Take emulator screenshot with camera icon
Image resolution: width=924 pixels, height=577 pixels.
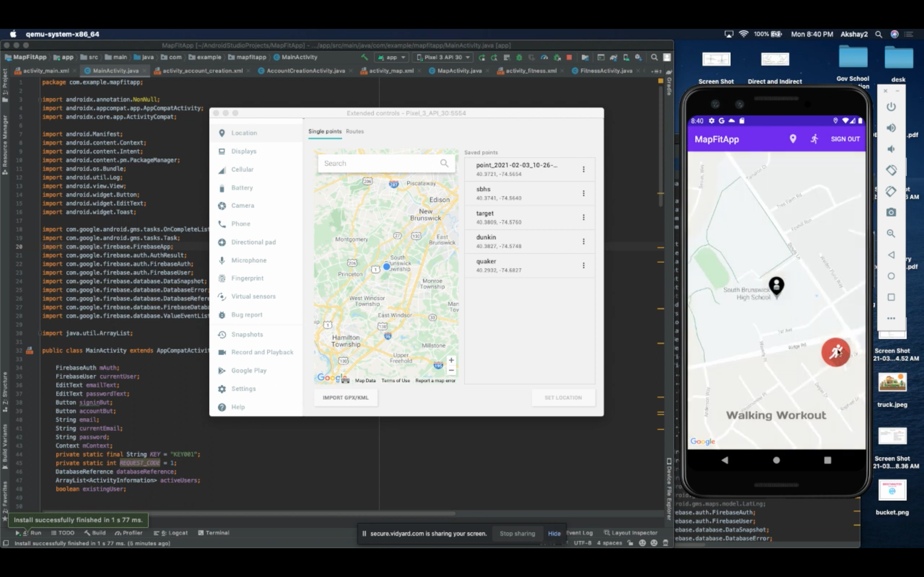(891, 213)
